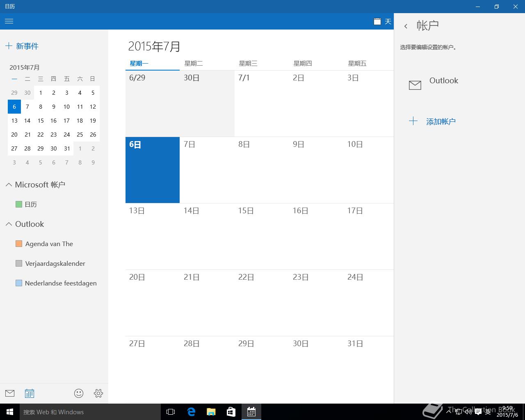Select the 20日 day cell
The width and height of the screenshot is (525, 420).
coord(153,303)
